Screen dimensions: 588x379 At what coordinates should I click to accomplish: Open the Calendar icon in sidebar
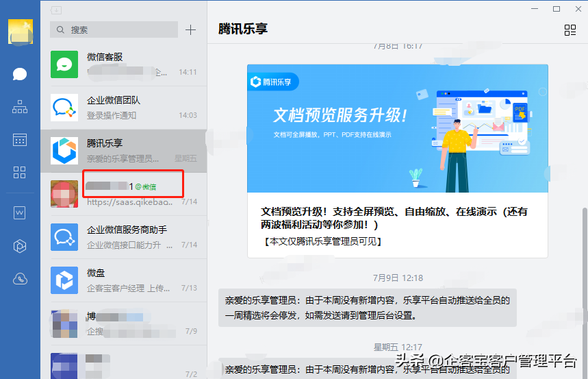tap(20, 140)
